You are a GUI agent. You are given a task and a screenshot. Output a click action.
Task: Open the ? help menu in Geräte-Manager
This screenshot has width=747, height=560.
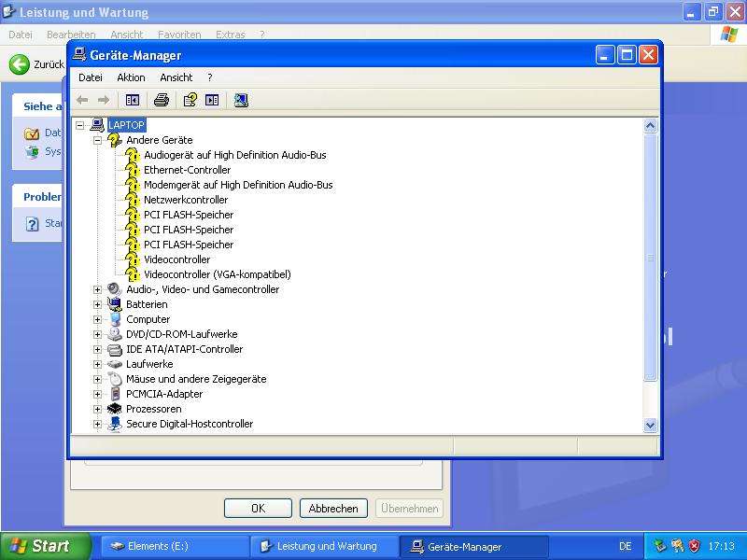click(209, 77)
